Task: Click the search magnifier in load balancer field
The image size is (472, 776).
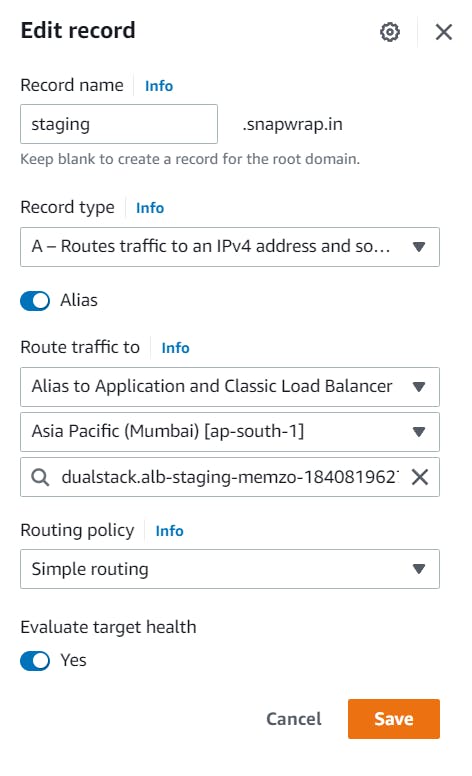Action: point(40,477)
